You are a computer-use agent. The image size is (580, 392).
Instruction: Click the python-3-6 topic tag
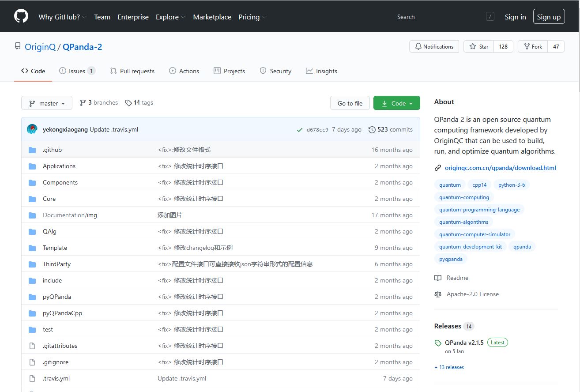[512, 185]
